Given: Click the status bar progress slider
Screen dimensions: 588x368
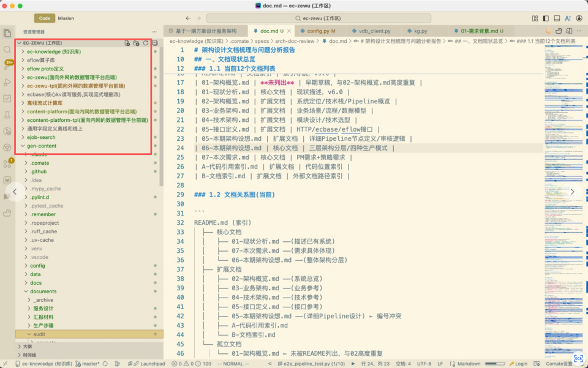Looking at the screenshot, I should [495, 364].
